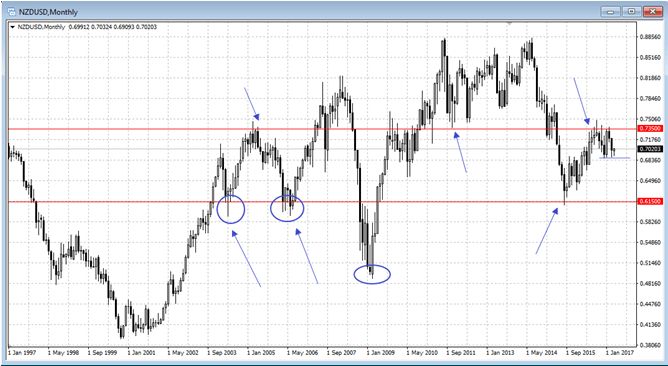The image size is (668, 366).
Task: Click the small triangle before NZDUSD,Monthly label
Action: click(x=13, y=27)
